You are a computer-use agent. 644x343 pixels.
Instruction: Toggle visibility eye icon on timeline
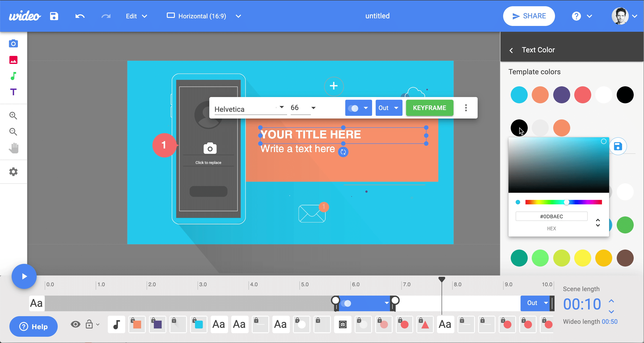pyautogui.click(x=75, y=324)
